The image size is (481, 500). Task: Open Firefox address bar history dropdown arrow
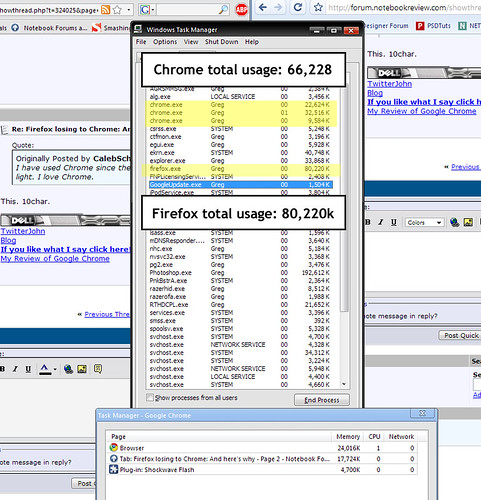pyautogui.click(x=128, y=10)
